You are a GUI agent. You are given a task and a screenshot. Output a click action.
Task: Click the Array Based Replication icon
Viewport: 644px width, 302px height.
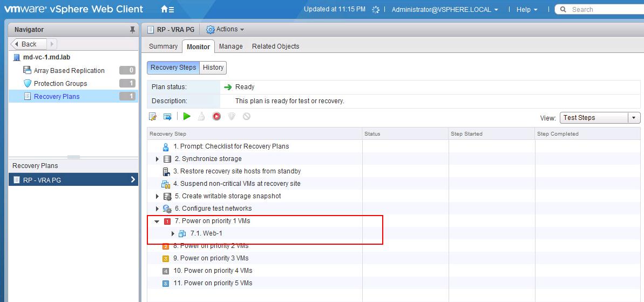pyautogui.click(x=27, y=70)
